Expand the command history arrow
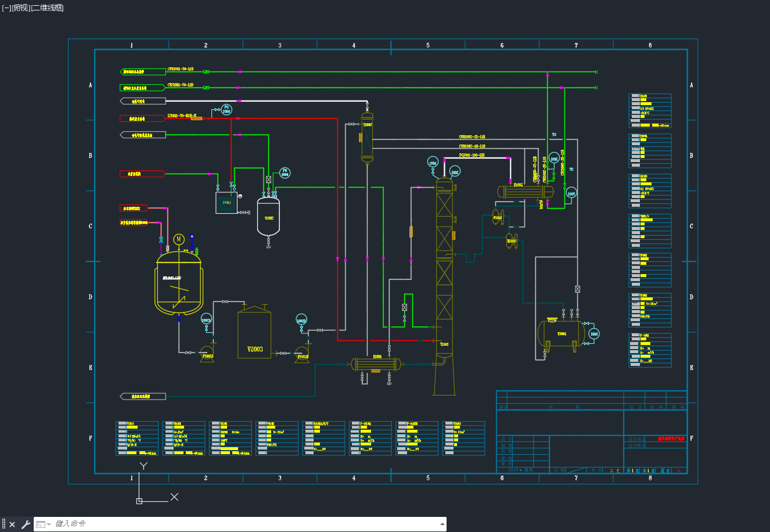The width and height of the screenshot is (770, 532). (x=442, y=524)
